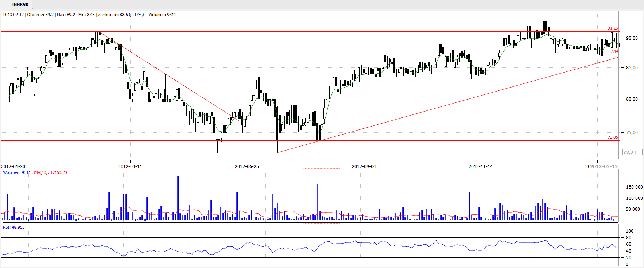This screenshot has height=268, width=644.
Task: Click the RSI axis value 20
Action: pos(628,257)
